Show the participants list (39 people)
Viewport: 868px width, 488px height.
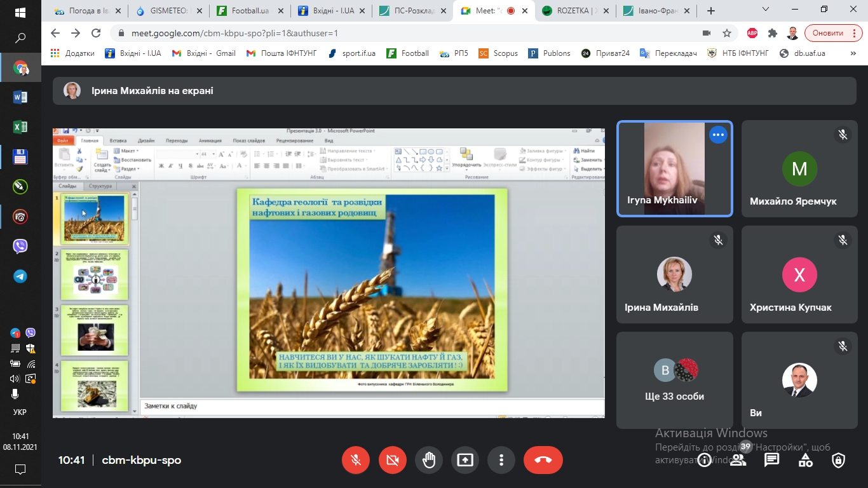pos(738,461)
